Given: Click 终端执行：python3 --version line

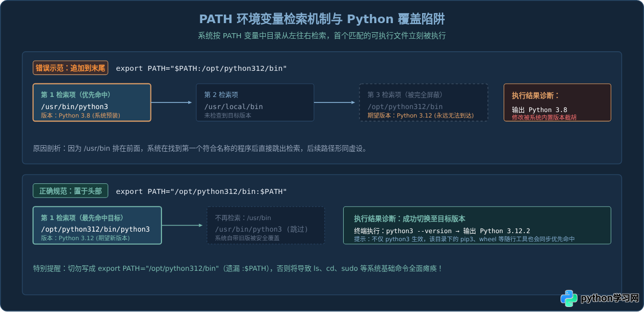Looking at the screenshot, I should click(x=442, y=231).
